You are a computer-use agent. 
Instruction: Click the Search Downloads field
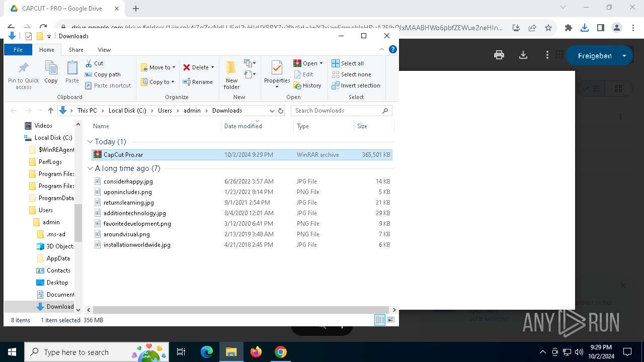pyautogui.click(x=341, y=111)
